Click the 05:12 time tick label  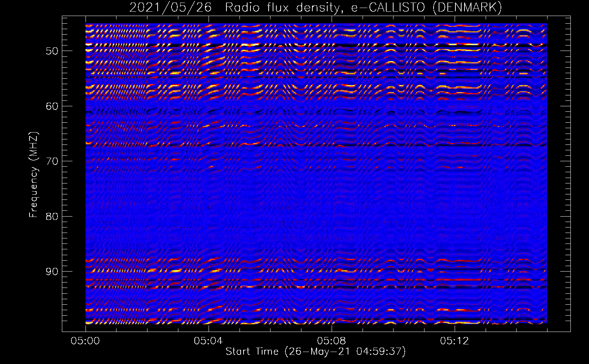pyautogui.click(x=454, y=341)
